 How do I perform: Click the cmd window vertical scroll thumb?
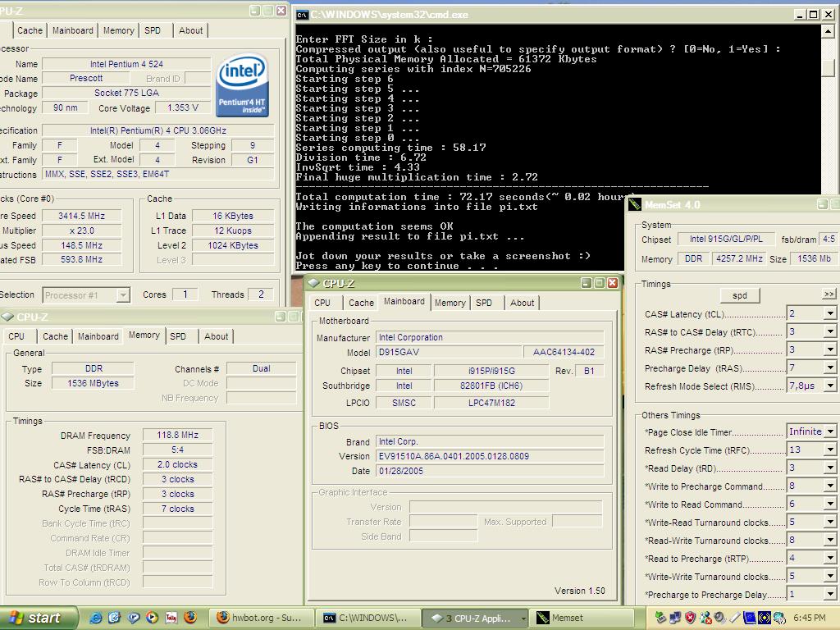(x=829, y=67)
